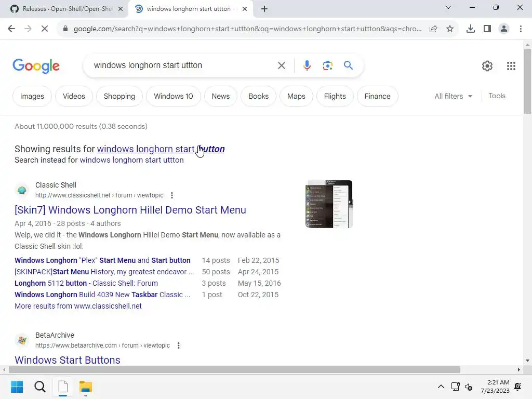Show hidden system tray icons

tap(441, 387)
